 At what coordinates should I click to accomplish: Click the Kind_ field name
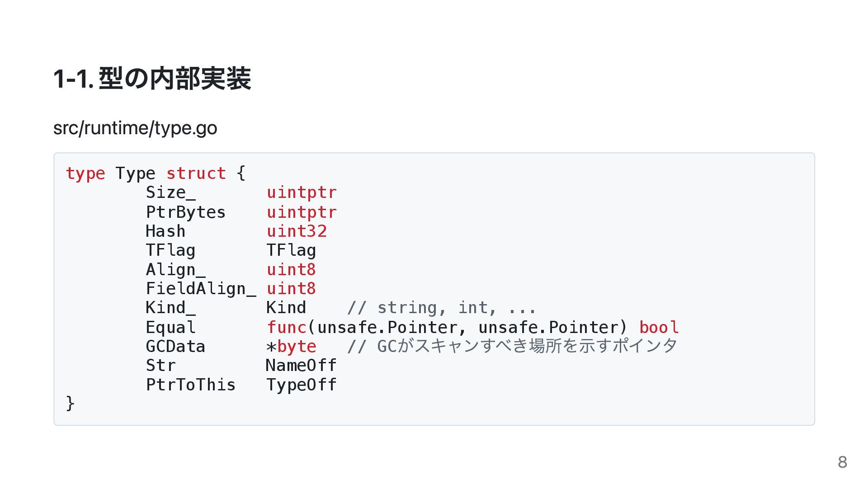pos(171,308)
